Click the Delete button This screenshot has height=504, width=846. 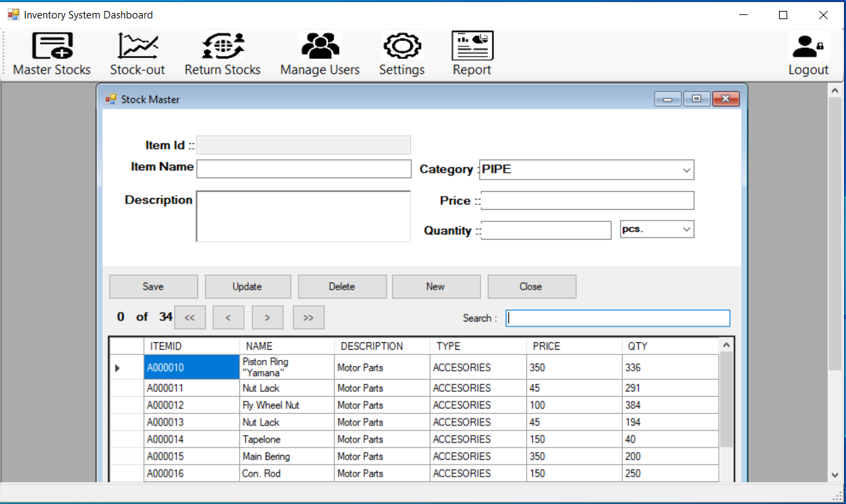tap(342, 287)
